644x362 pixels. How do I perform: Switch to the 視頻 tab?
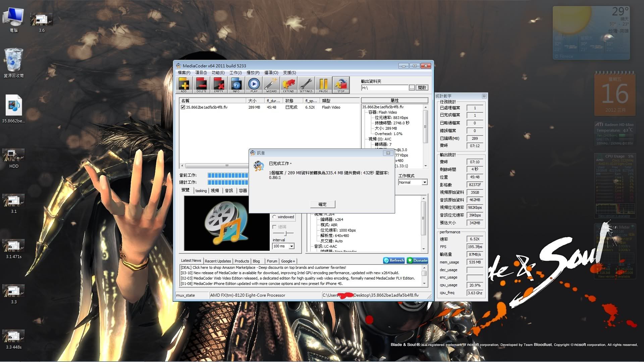(215, 191)
